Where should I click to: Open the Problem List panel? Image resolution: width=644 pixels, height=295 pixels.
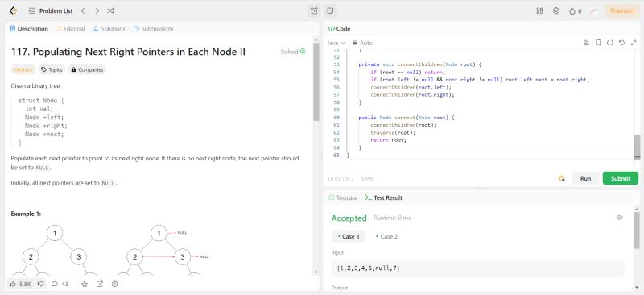[51, 11]
